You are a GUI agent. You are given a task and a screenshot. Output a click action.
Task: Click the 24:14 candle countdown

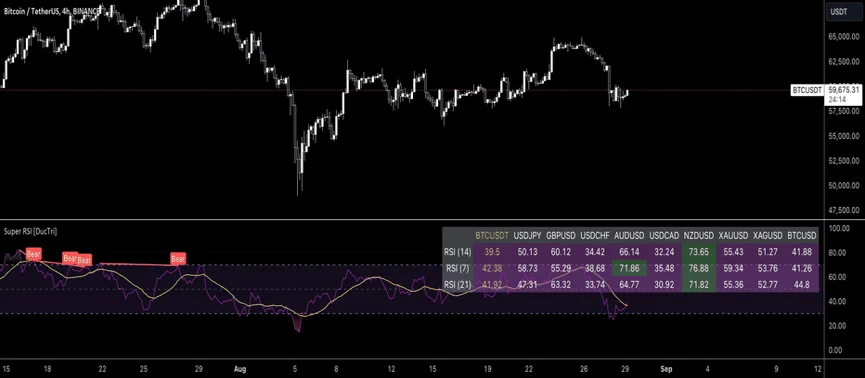(837, 99)
